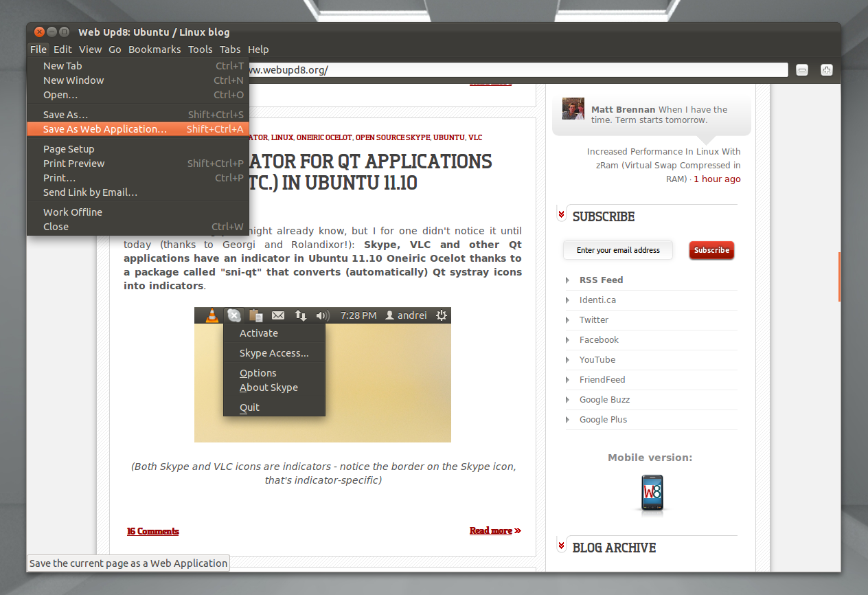Click Matt Brennan's avatar picture

click(573, 109)
